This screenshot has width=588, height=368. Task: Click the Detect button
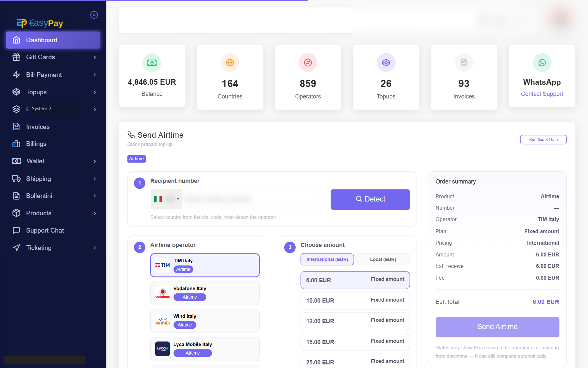[370, 199]
